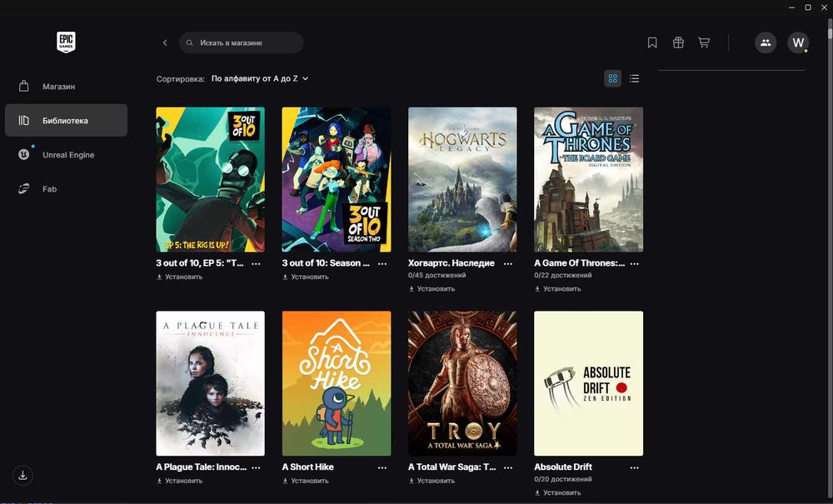The height and width of the screenshot is (504, 833).
Task: Click the Искать в магазине search field
Action: click(242, 42)
